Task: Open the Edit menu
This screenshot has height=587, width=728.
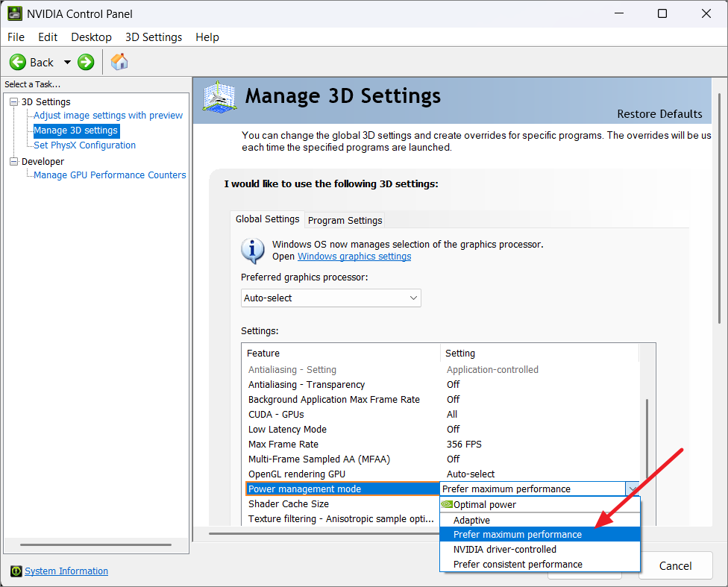Action: (x=47, y=37)
